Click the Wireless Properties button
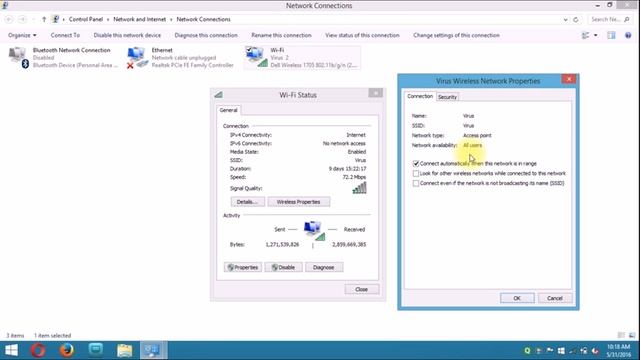Screen dimensions: 640x360 click(x=298, y=202)
